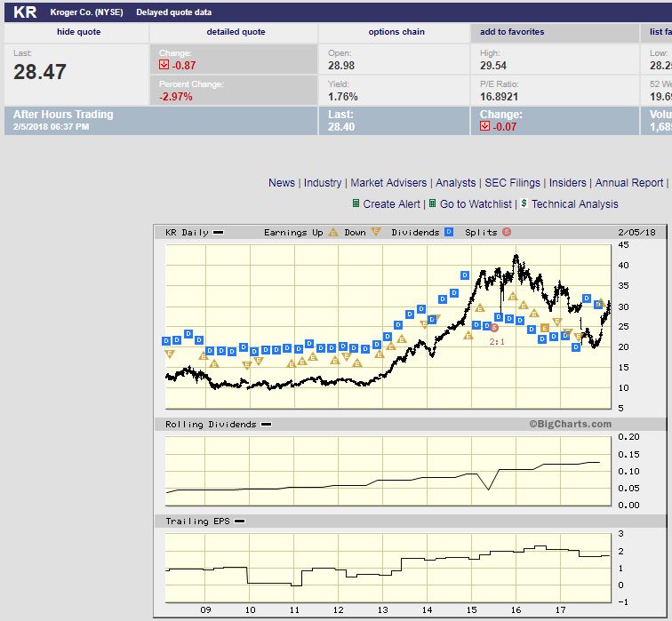Click the 2:1 split ratio label
Image resolution: width=672 pixels, height=621 pixels.
point(497,342)
